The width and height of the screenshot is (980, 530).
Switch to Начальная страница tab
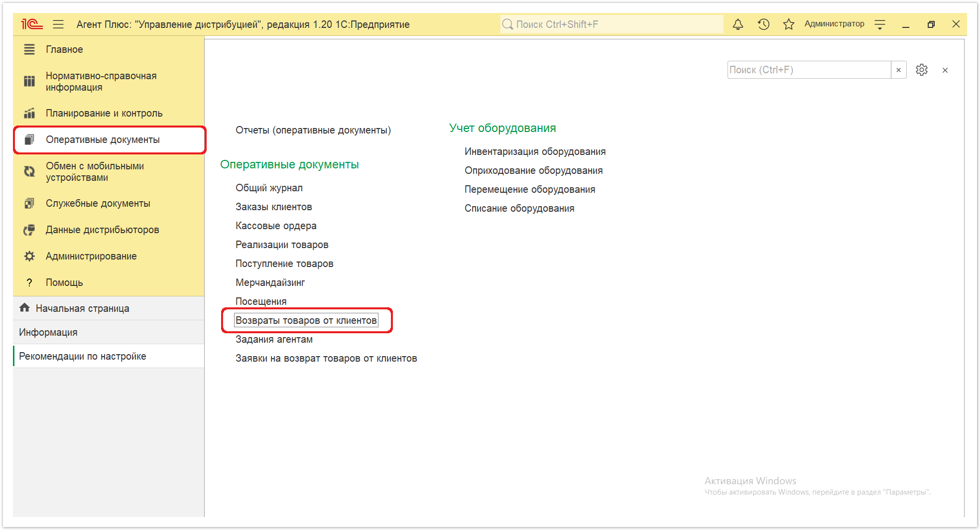pyautogui.click(x=109, y=308)
